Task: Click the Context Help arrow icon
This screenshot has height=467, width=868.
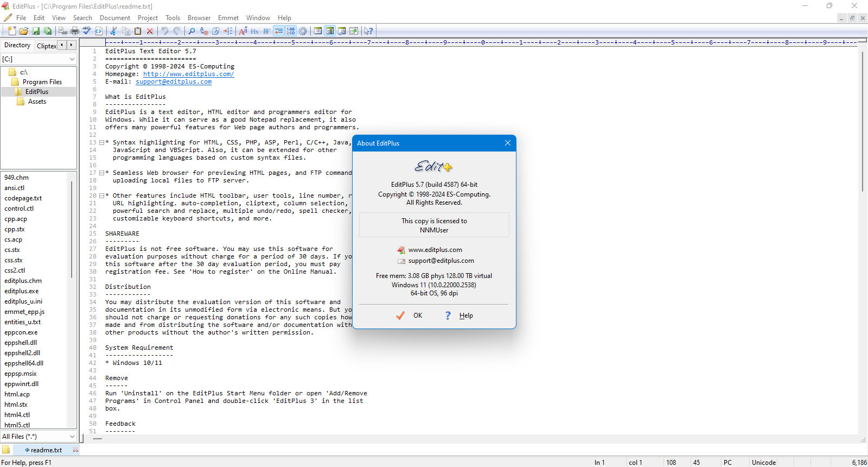Action: click(368, 31)
